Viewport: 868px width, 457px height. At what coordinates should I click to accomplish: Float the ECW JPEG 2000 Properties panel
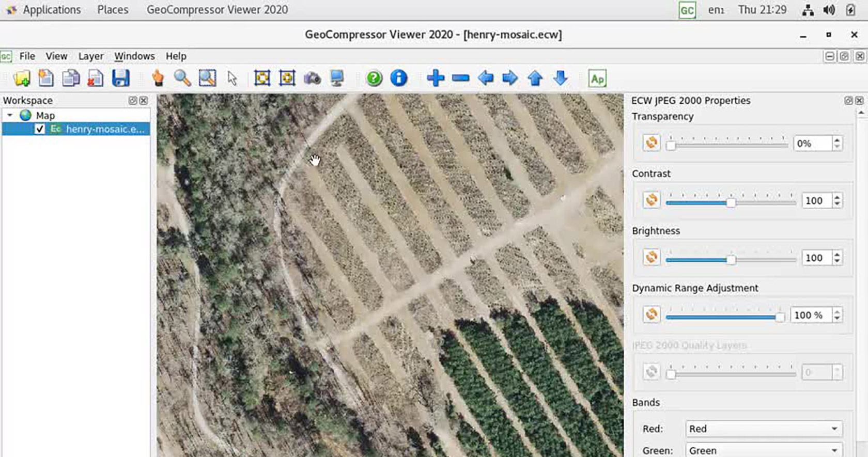[x=848, y=101]
